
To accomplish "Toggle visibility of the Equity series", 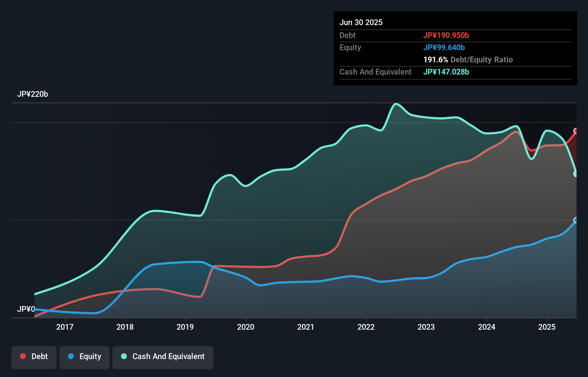I will tap(84, 357).
